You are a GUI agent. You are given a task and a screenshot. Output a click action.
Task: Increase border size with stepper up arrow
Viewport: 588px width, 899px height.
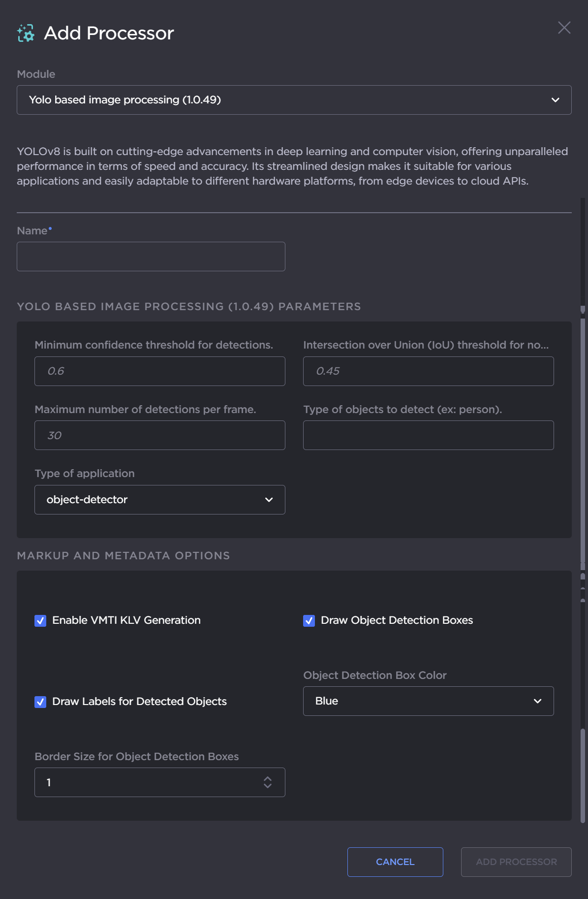coord(268,778)
